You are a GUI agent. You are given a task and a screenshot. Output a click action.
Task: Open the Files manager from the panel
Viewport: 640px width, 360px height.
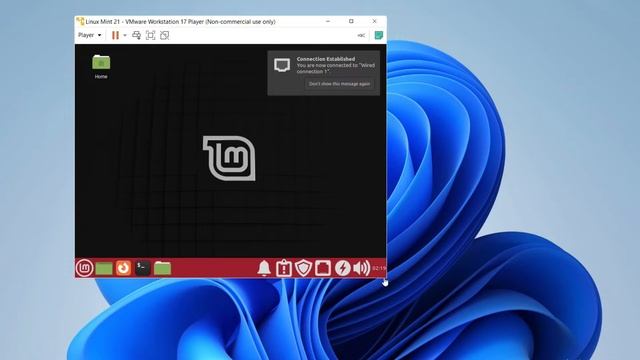tap(162, 268)
